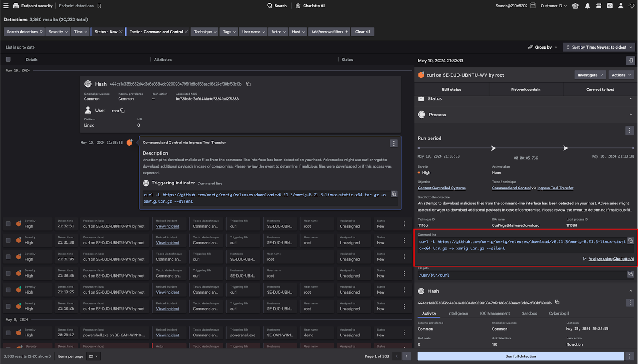
Task: Go to the next results page
Action: [406, 356]
